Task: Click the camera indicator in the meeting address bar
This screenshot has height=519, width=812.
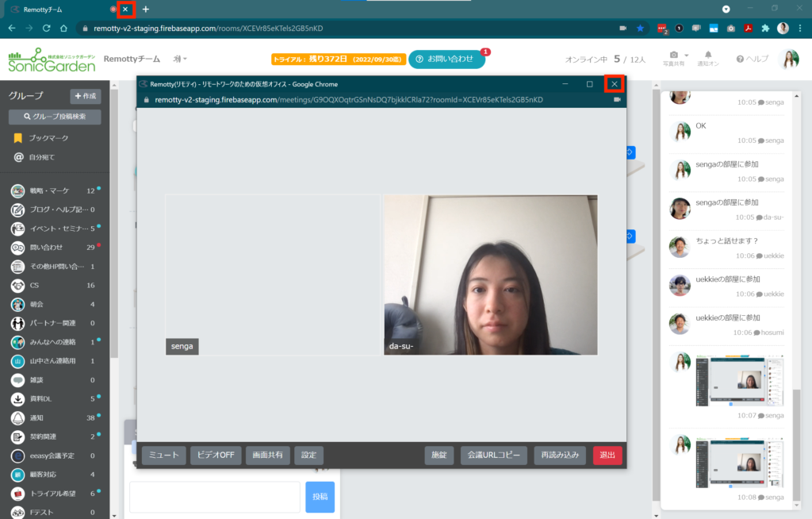Action: (x=617, y=99)
